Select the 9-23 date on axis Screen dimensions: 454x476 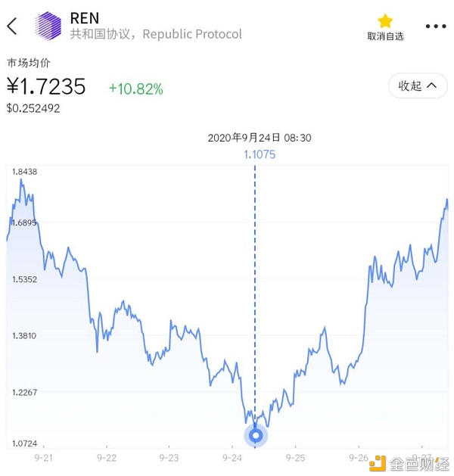(169, 458)
